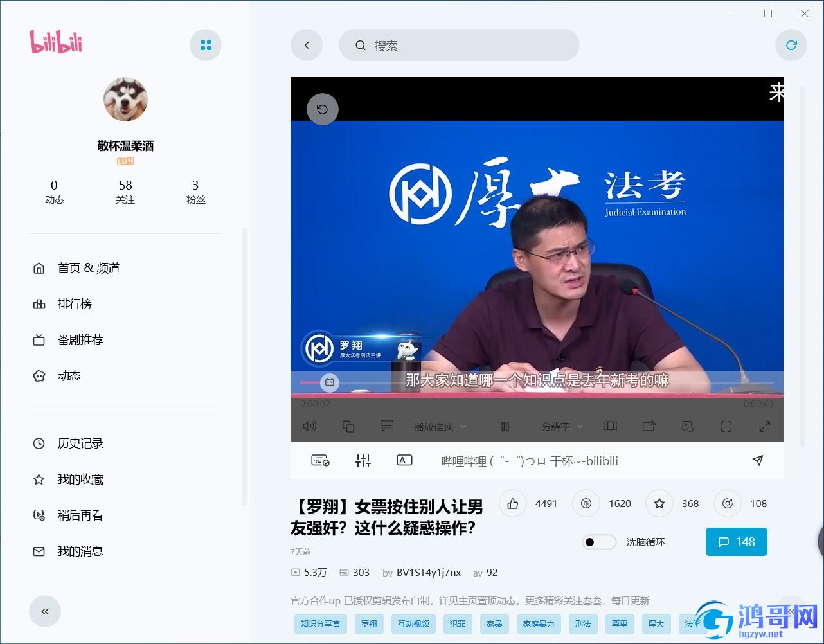Like the video with thumbs-up button

coord(513,504)
